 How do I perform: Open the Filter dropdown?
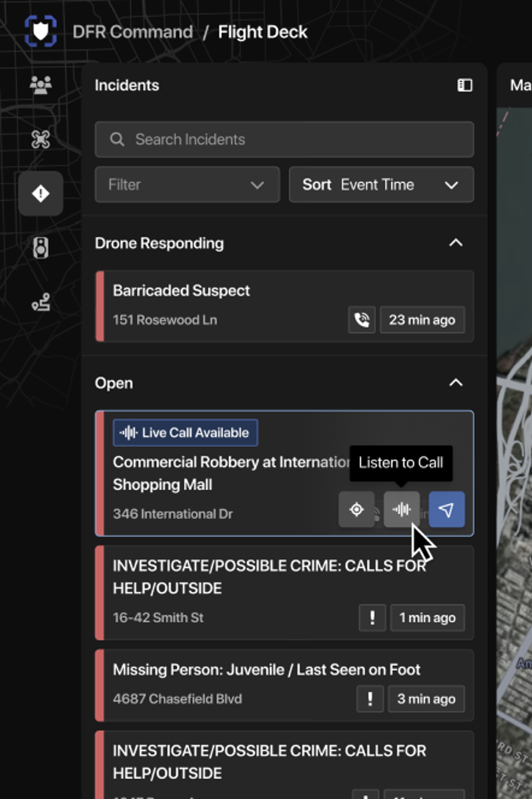(x=188, y=185)
